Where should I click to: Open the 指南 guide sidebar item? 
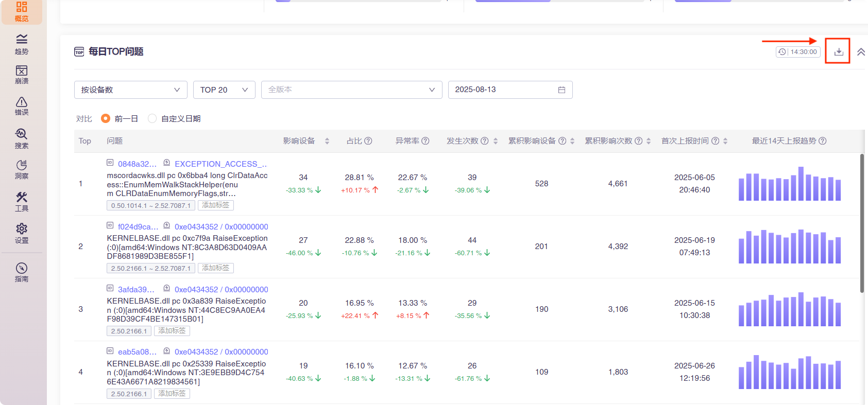click(22, 273)
